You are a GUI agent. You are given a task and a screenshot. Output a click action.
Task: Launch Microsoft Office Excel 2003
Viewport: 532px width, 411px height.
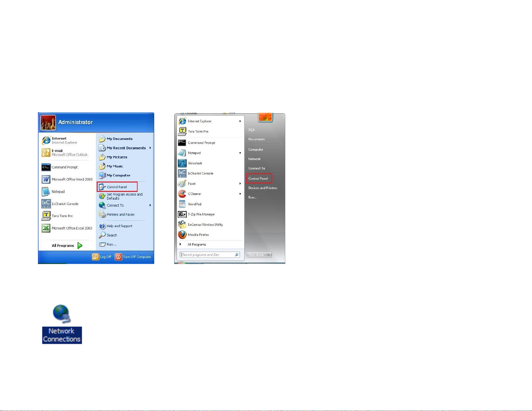point(67,228)
